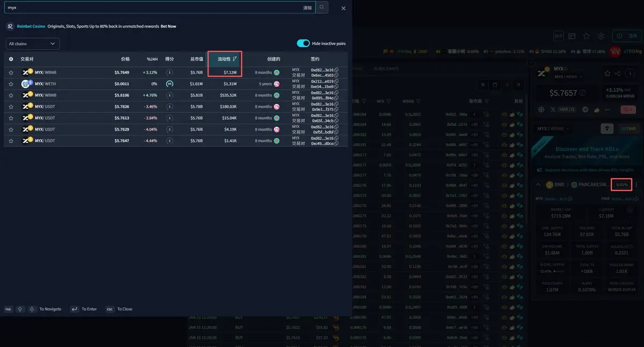Star the MYX/USDT pair priced $5.7629
The width and height of the screenshot is (644, 347).
[x=11, y=129]
